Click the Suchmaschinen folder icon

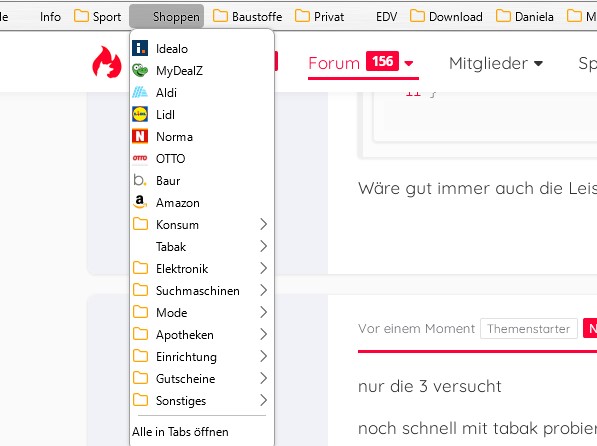point(140,290)
